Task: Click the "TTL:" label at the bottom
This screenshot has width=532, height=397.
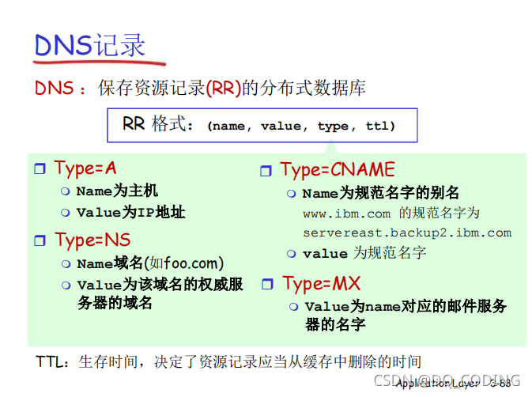Action: (x=53, y=361)
